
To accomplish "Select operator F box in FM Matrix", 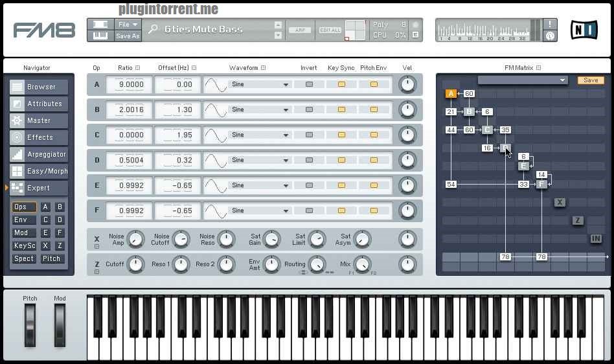I will [541, 184].
